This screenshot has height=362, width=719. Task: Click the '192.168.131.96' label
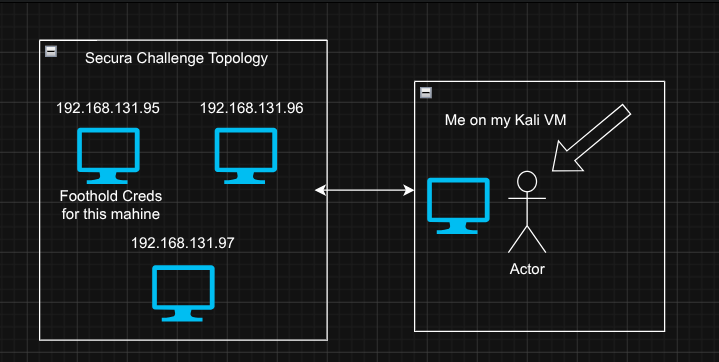[252, 108]
